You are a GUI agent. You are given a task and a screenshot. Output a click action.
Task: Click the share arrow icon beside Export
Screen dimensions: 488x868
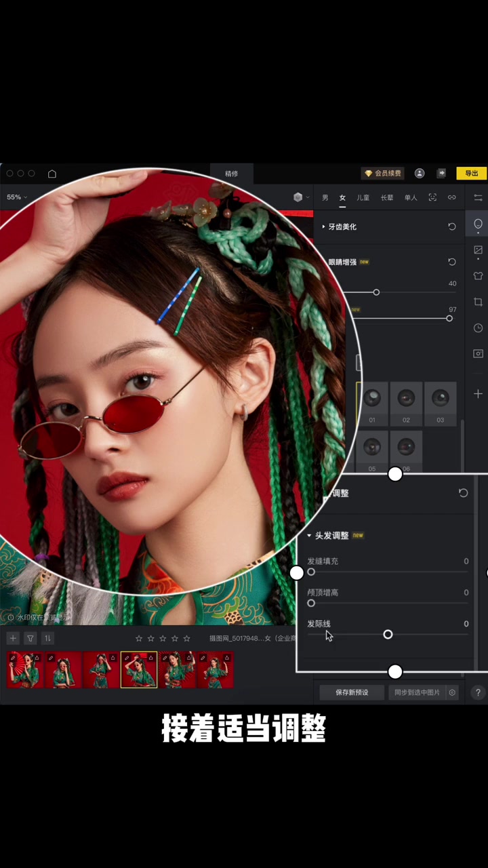tap(441, 174)
